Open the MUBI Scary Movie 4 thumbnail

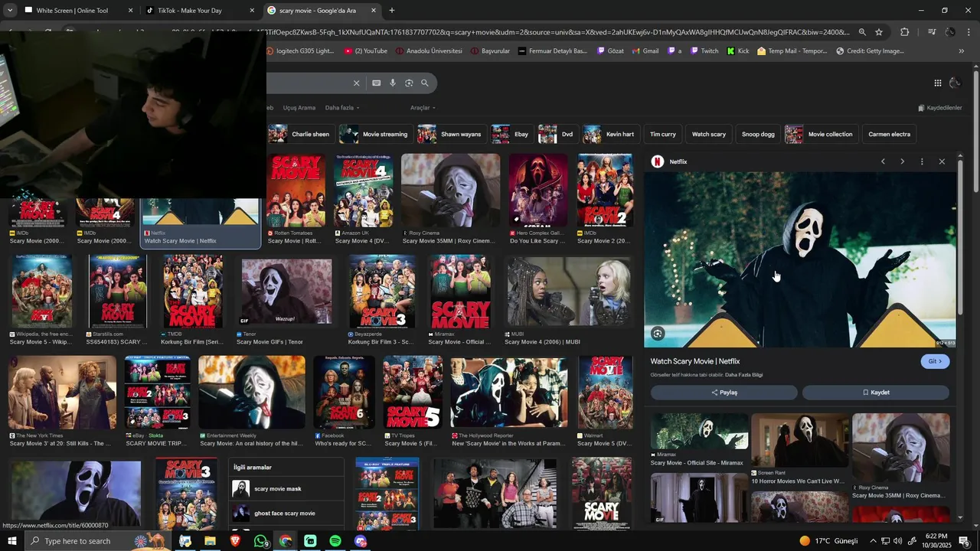point(568,292)
